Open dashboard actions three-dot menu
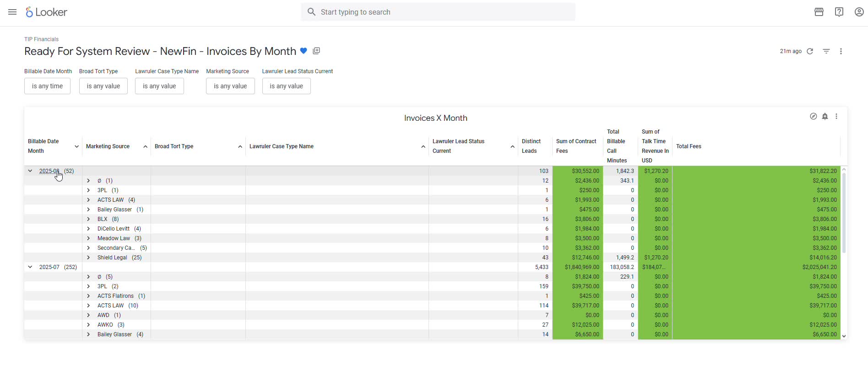The image size is (868, 366). pos(841,51)
